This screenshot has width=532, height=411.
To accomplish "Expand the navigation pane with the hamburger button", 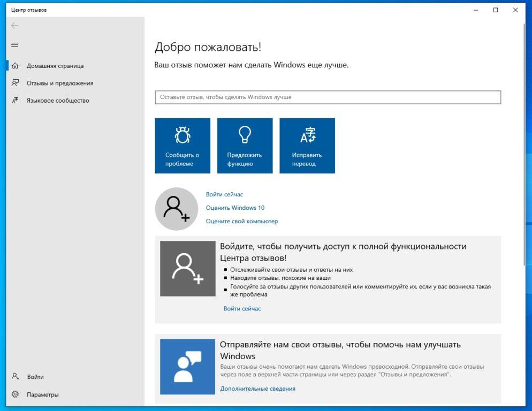I will (x=16, y=44).
